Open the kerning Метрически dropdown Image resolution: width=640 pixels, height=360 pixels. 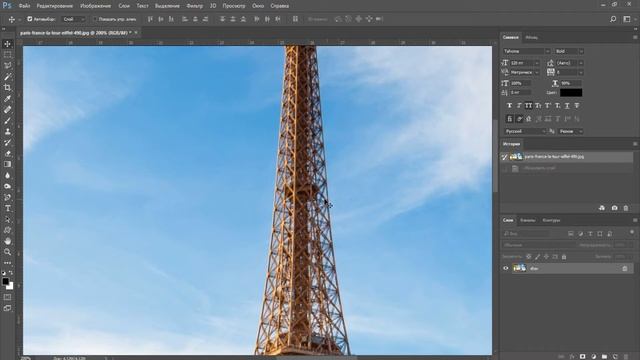[537, 72]
